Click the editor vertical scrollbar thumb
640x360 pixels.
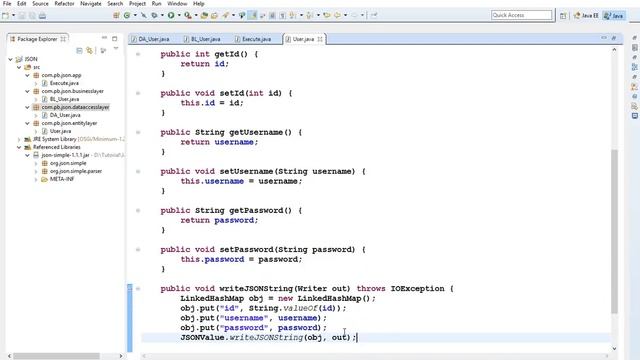click(x=614, y=231)
